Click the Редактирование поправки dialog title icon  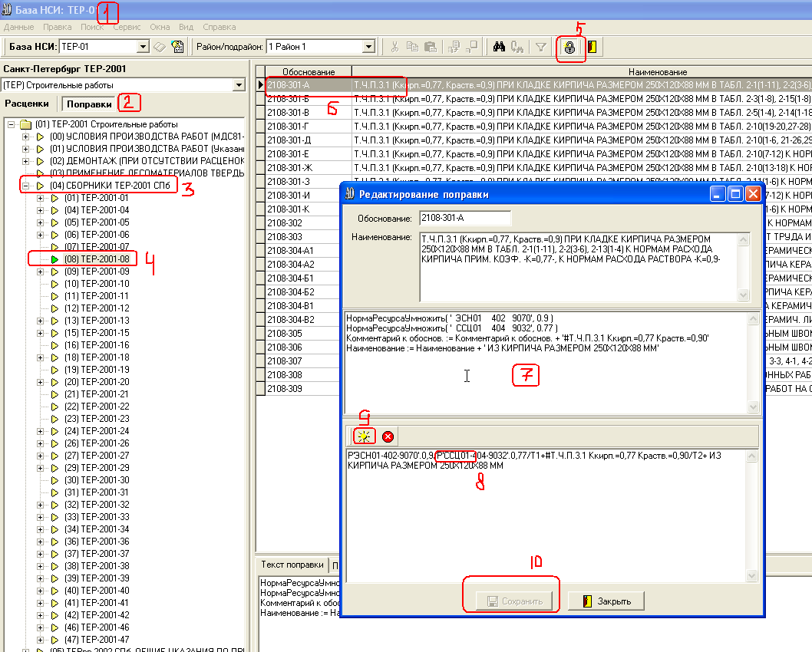pos(349,194)
